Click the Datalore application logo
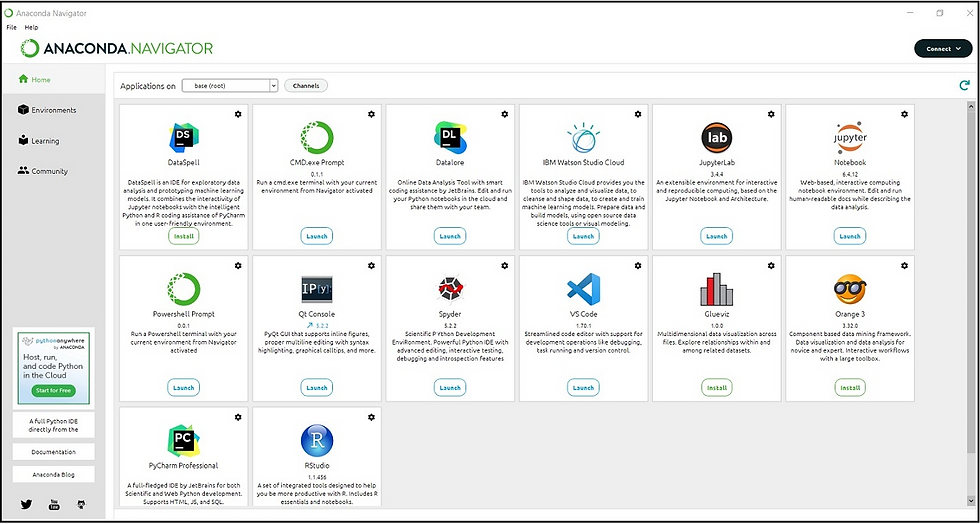Image resolution: width=980 pixels, height=524 pixels. (x=450, y=138)
